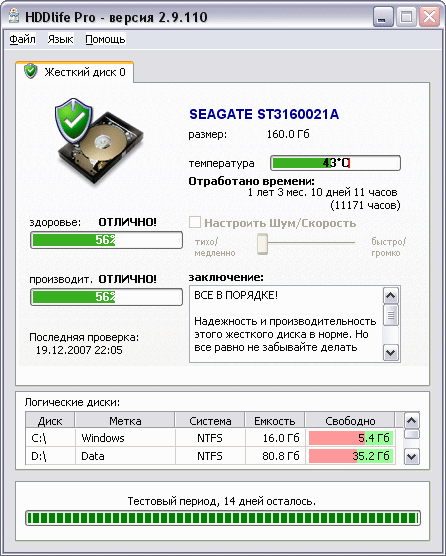The image size is (446, 556).
Task: Select the D:\ Data drive row
Action: (211, 456)
